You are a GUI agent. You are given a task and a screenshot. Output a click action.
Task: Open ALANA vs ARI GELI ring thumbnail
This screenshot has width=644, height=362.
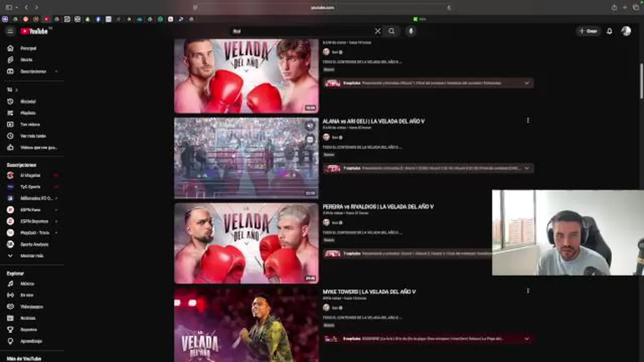coord(246,158)
